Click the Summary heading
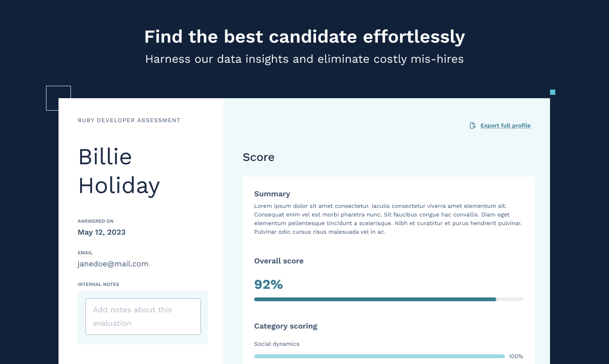Image resolution: width=609 pixels, height=364 pixels. 272,194
